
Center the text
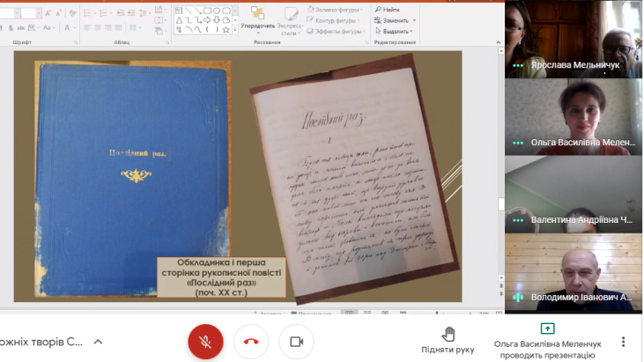pyautogui.click(x=97, y=28)
